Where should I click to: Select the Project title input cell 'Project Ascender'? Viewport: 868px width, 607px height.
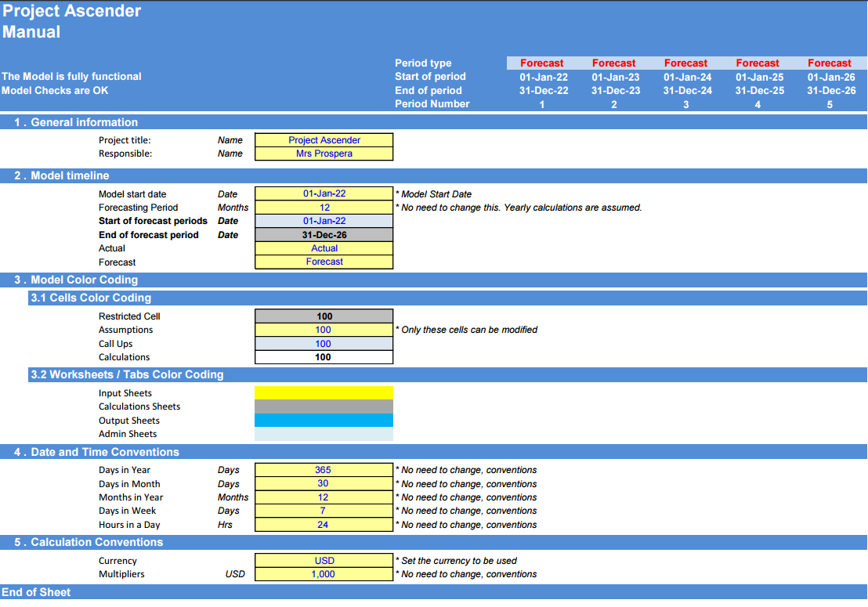click(324, 140)
